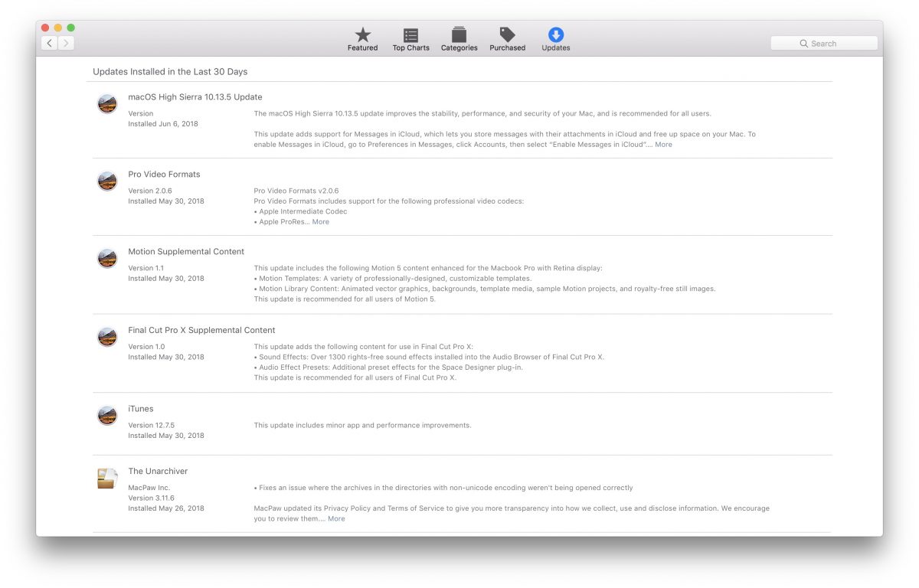The height and width of the screenshot is (588, 919).
Task: Go to the Purchased tab
Action: point(507,39)
